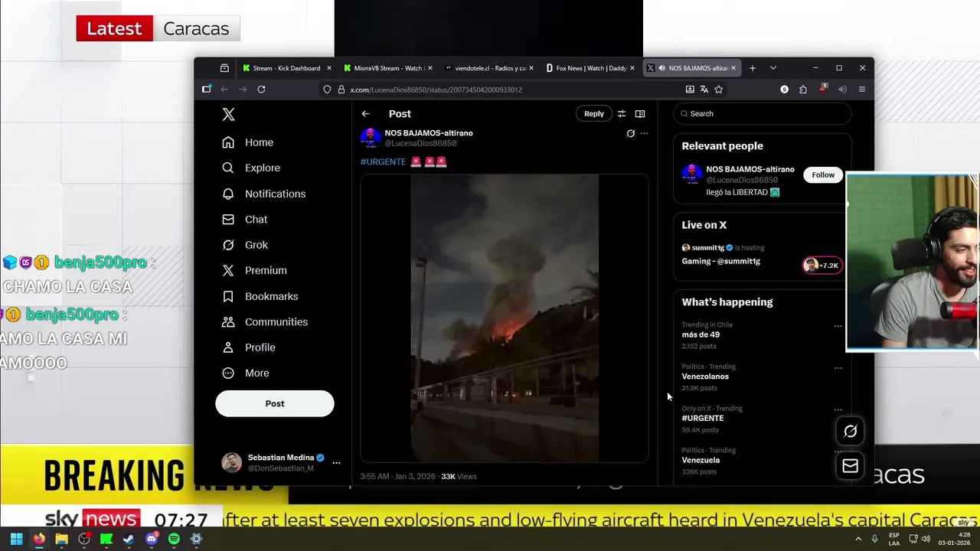980x551 pixels.
Task: Open the browser Extensions puzzle icon
Action: point(803,90)
